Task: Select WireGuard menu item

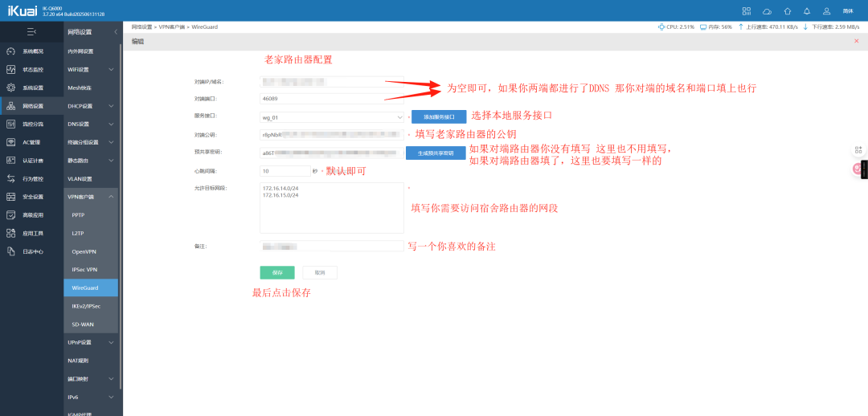Action: pyautogui.click(x=92, y=288)
